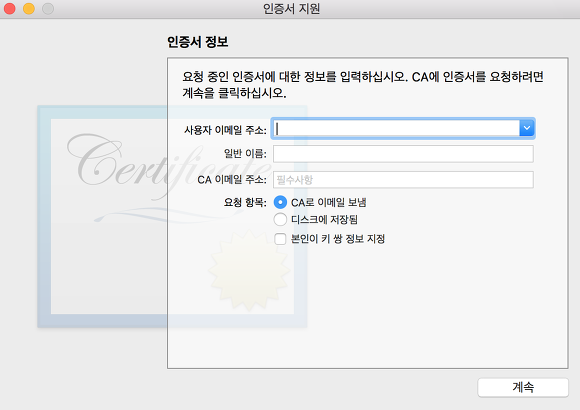Close the 인증서 지원 window
580x410 pixels.
10,9
